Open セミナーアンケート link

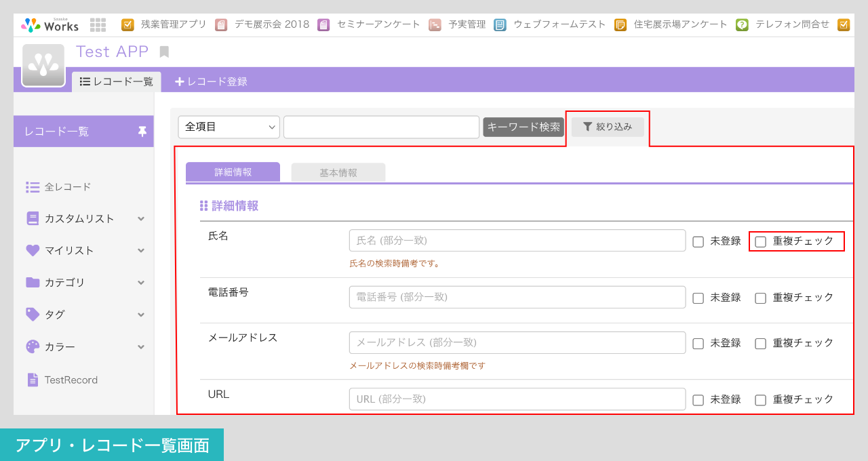pyautogui.click(x=378, y=24)
